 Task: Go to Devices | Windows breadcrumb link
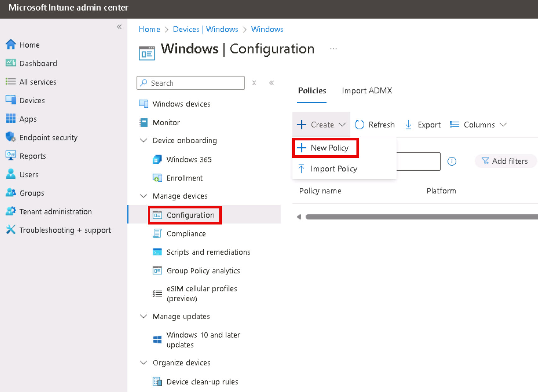[205, 29]
